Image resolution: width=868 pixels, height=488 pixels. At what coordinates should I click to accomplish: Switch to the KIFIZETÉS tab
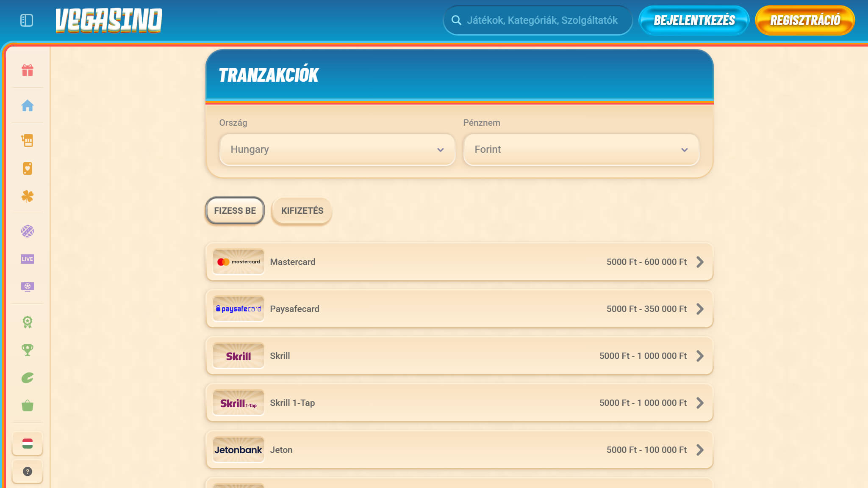[302, 211]
